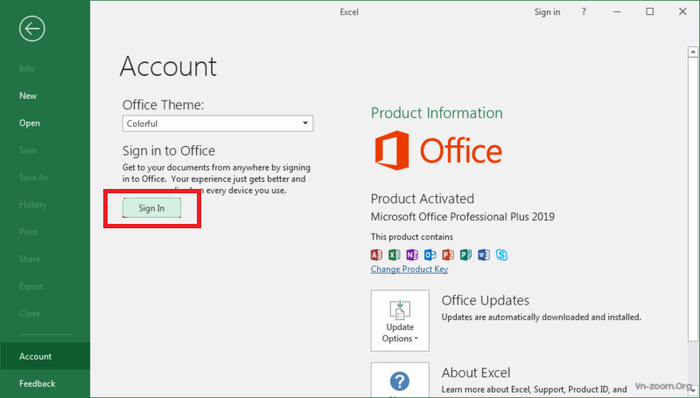The width and height of the screenshot is (700, 398).
Task: Click the Publisher app icon
Action: click(x=466, y=255)
